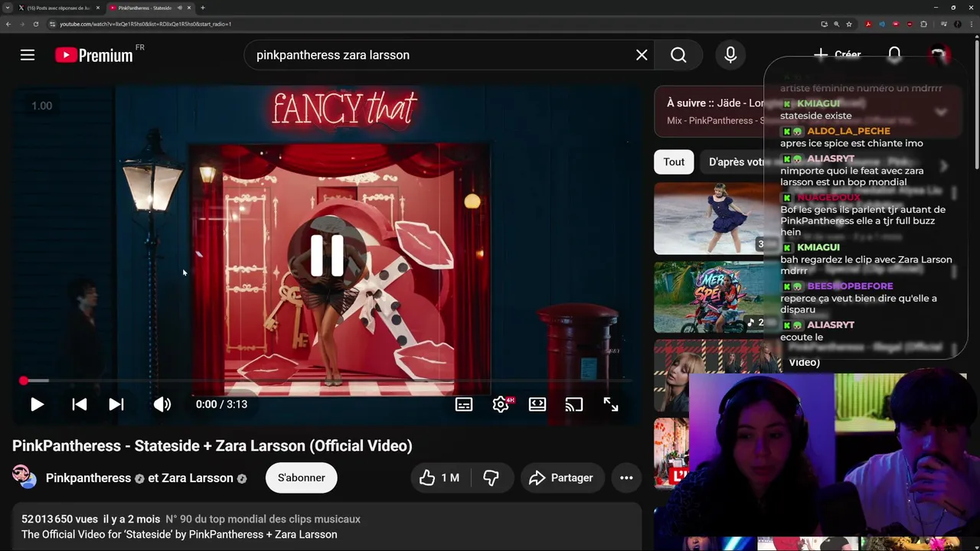This screenshot has height=551, width=980.
Task: Open the Créer button
Action: [x=837, y=55]
